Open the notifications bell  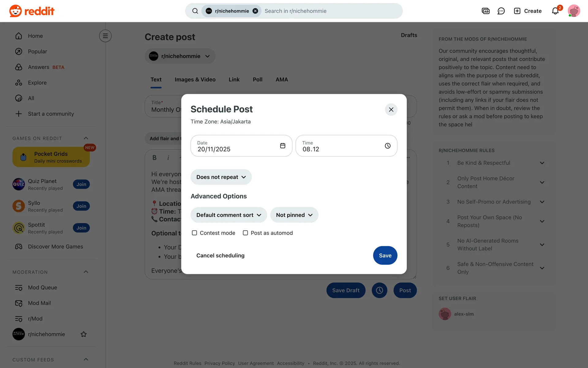(555, 11)
